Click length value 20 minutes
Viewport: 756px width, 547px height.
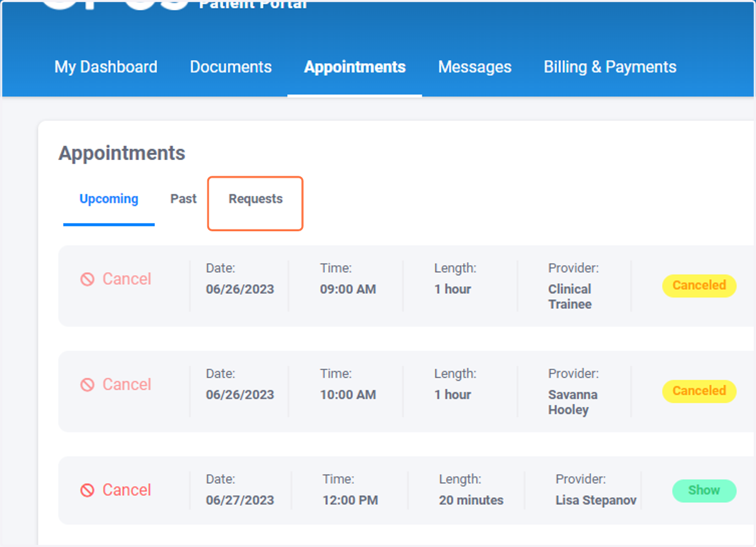(471, 500)
